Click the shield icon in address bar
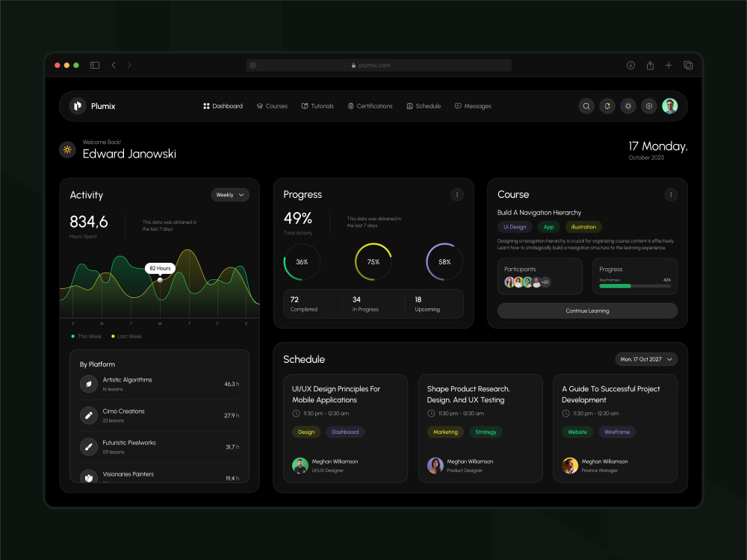The image size is (747, 560). [253, 65]
